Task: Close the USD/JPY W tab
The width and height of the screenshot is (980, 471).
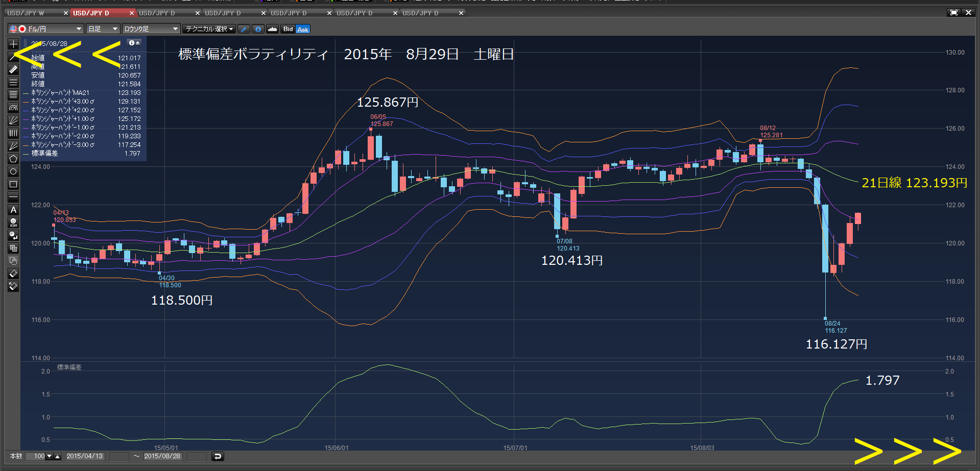Action: point(66,13)
